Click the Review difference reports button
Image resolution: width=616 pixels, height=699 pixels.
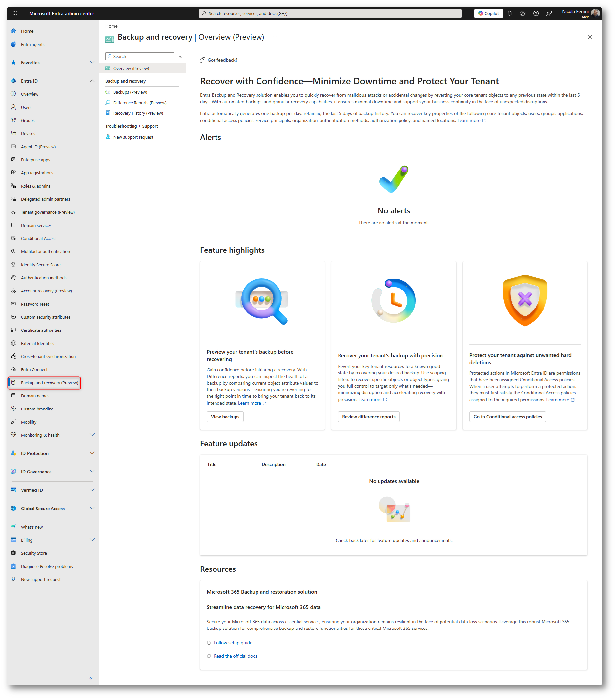tap(369, 416)
